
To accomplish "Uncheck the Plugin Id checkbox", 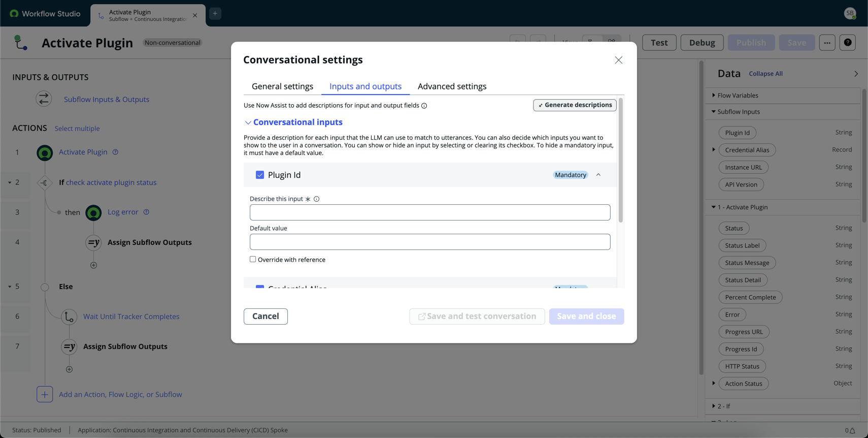I will (x=260, y=175).
